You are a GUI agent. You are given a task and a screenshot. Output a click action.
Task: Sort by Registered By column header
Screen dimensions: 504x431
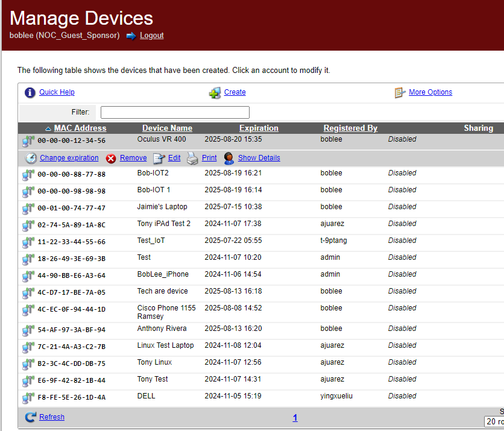tap(350, 128)
